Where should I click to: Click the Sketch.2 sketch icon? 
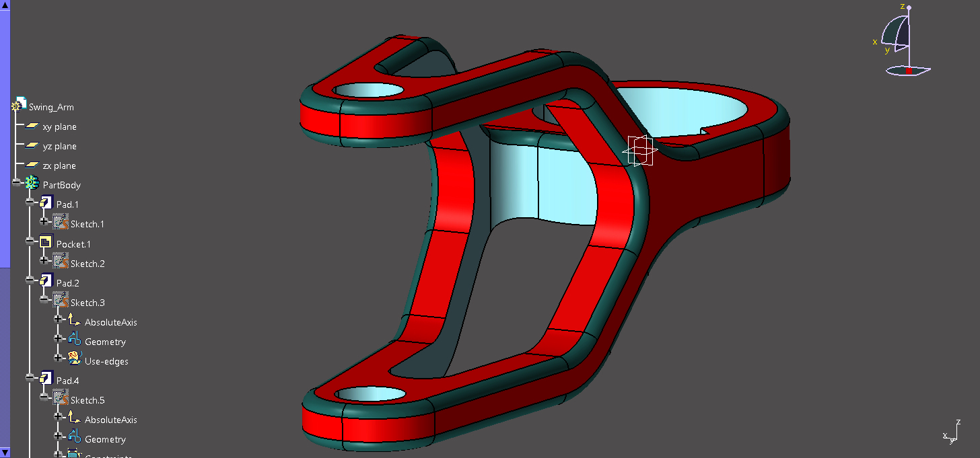pos(61,262)
